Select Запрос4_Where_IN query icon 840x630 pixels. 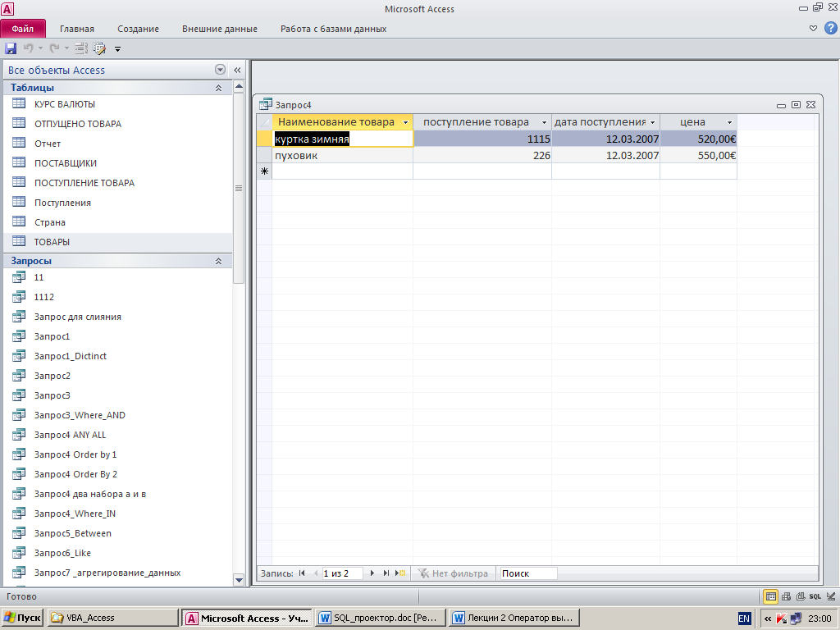pos(19,513)
